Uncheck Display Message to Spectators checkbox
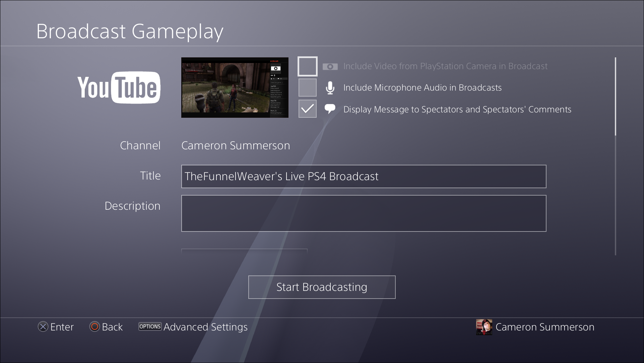The width and height of the screenshot is (644, 363). point(307,109)
